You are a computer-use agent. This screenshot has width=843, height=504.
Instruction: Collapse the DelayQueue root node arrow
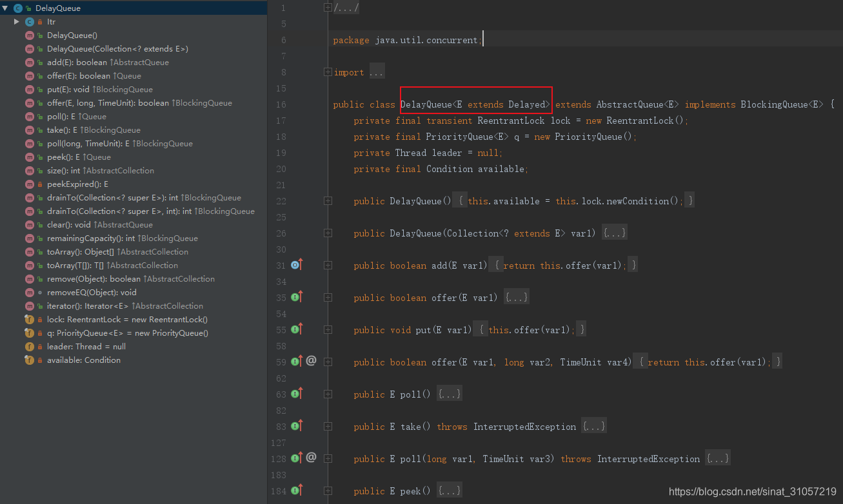[5, 8]
